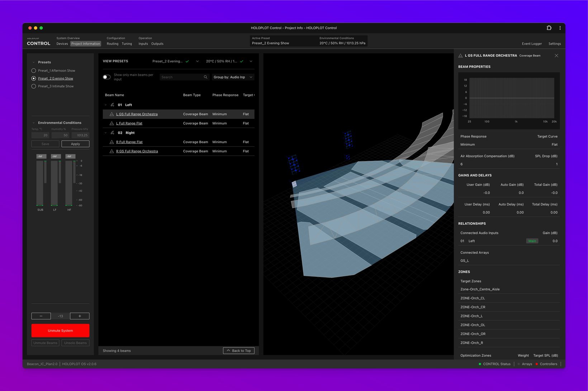Viewport: 588px width, 391px height.
Task: Select Preset_1 Afternoon Show radio button
Action: tap(34, 71)
